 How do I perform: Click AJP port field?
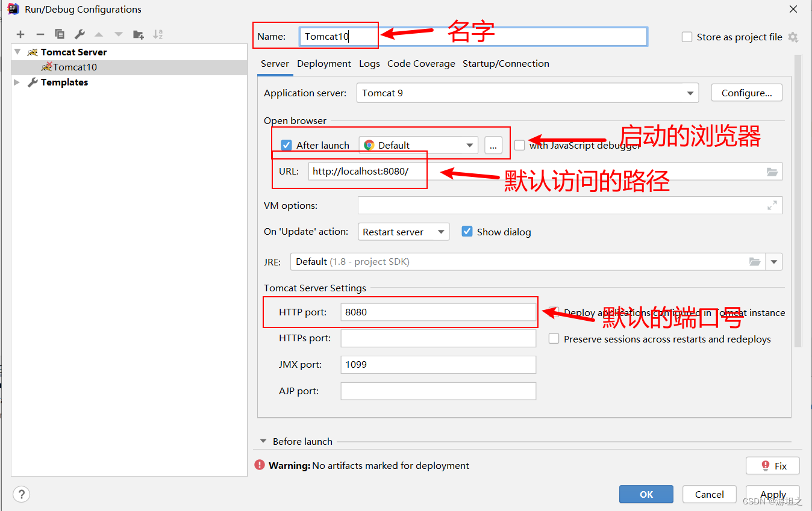pos(439,391)
